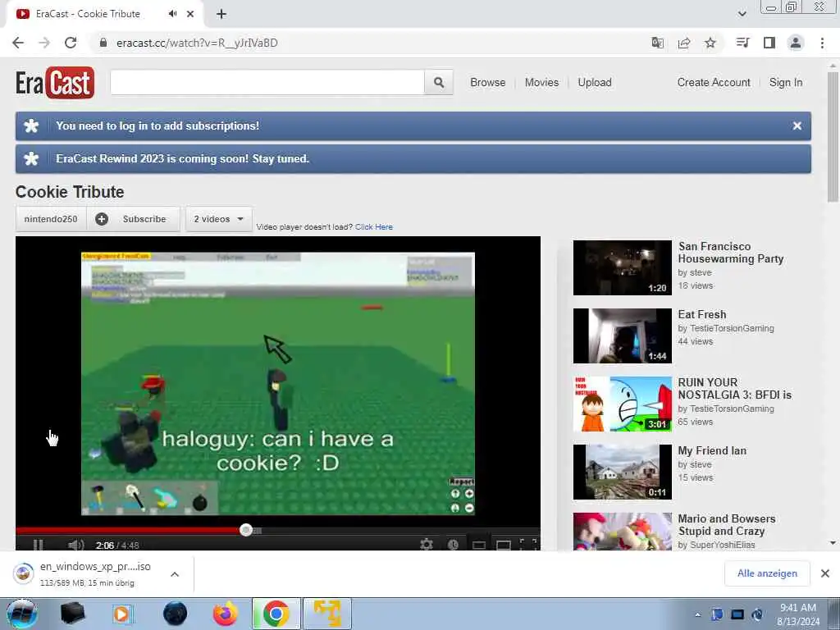
Task: Click the site info lock icon
Action: (104, 43)
